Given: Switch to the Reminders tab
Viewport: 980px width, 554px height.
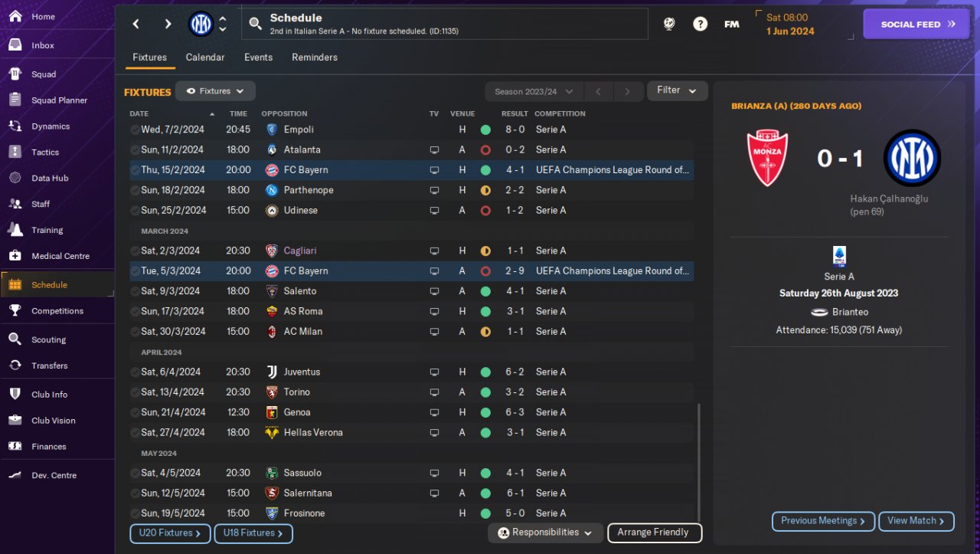Looking at the screenshot, I should coord(315,57).
